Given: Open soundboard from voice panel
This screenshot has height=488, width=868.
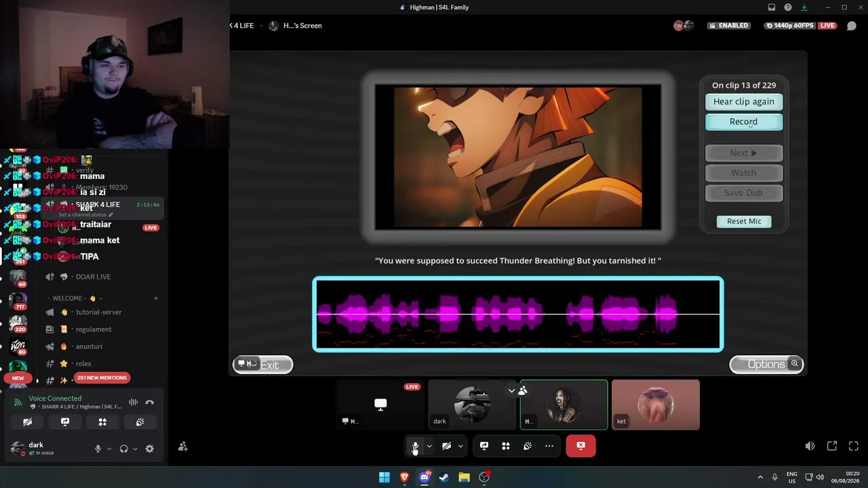Looking at the screenshot, I should pyautogui.click(x=140, y=422).
